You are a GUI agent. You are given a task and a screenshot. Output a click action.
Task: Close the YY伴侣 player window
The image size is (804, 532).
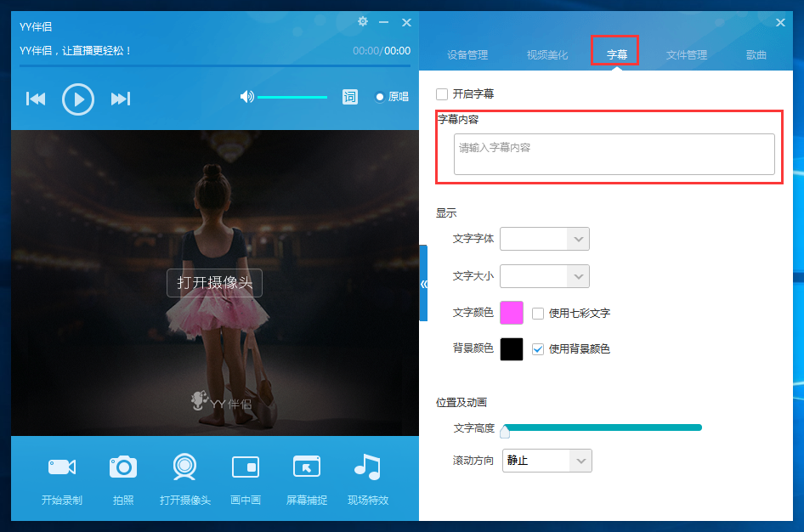[x=406, y=22]
